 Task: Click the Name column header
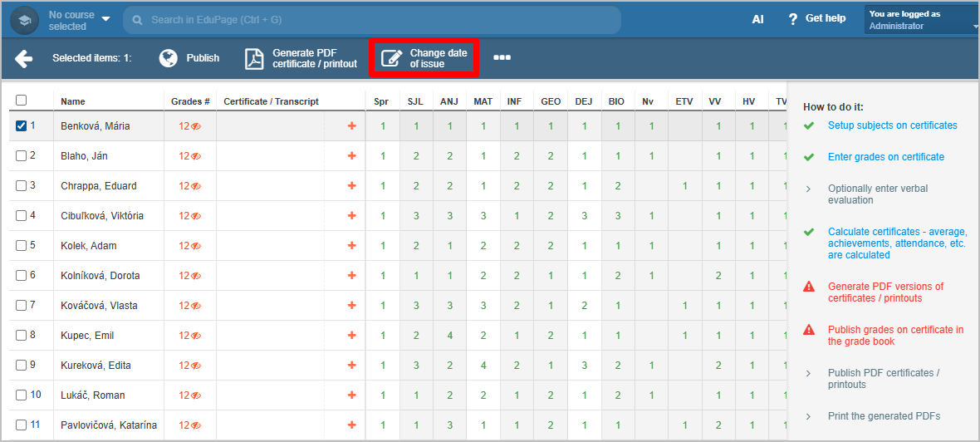[x=73, y=101]
